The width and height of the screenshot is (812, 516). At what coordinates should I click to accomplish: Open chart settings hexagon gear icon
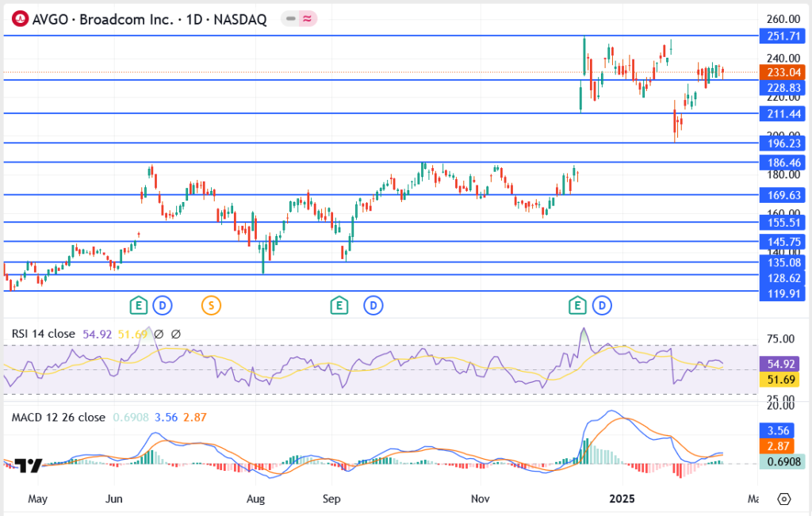(x=784, y=499)
